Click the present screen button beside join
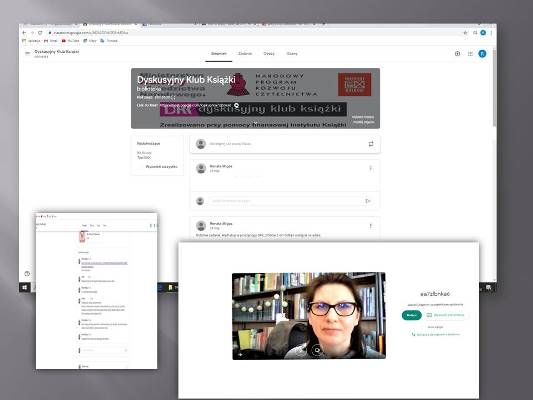 (445, 315)
